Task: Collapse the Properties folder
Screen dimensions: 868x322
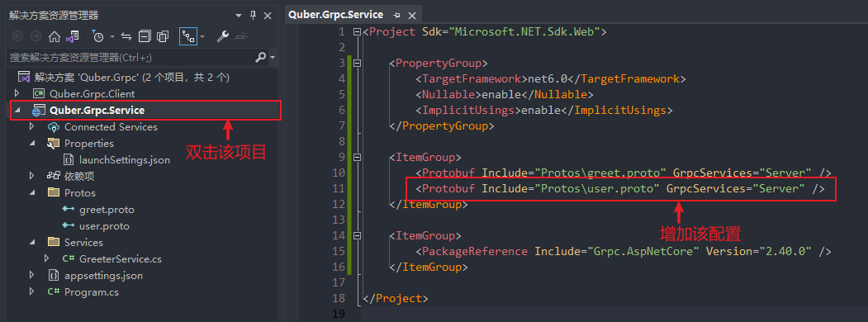Action: [x=31, y=144]
